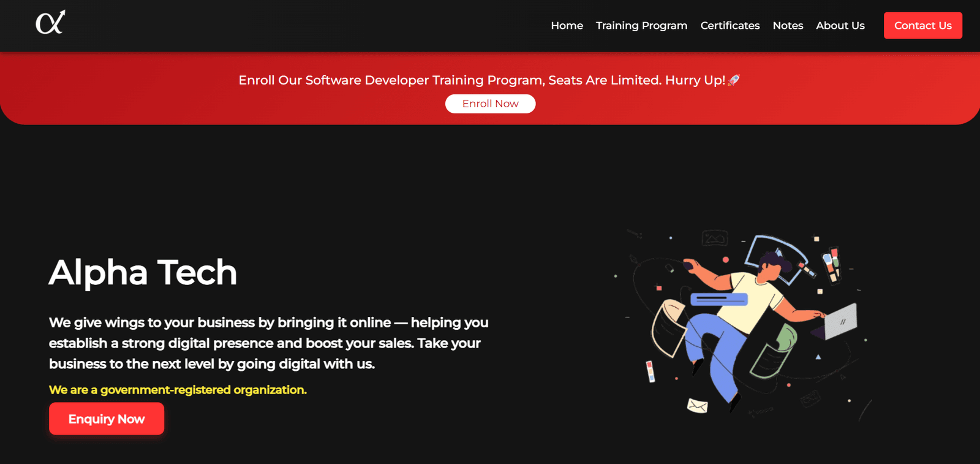Click the Alpha Tech logo icon
980x464 pixels.
pos(50,23)
